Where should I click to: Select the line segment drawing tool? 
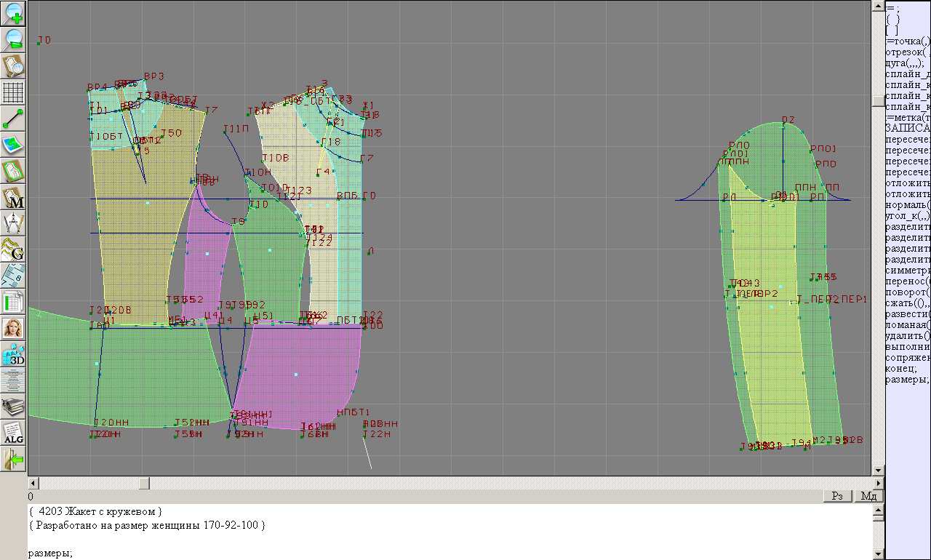click(14, 118)
